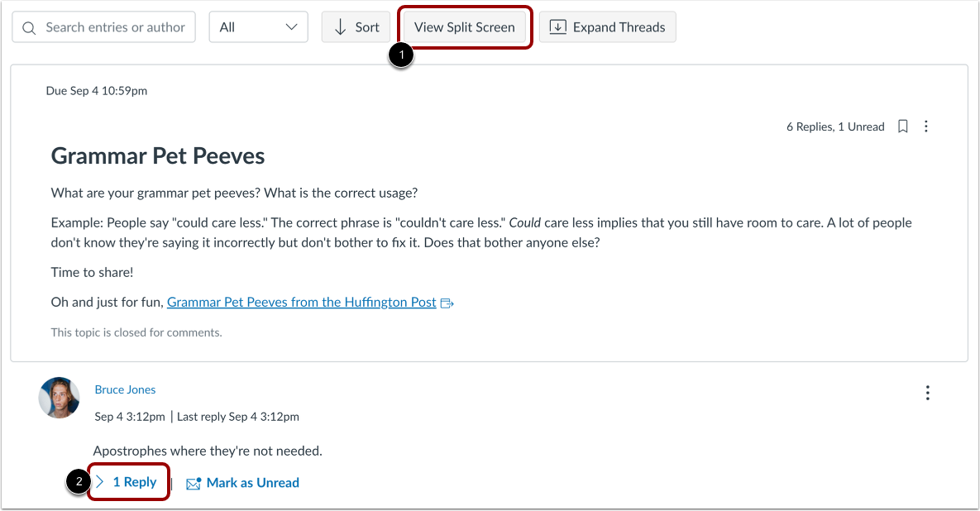Image resolution: width=980 pixels, height=511 pixels.
Task: Click the bookmark icon to subscribe
Action: [x=902, y=126]
